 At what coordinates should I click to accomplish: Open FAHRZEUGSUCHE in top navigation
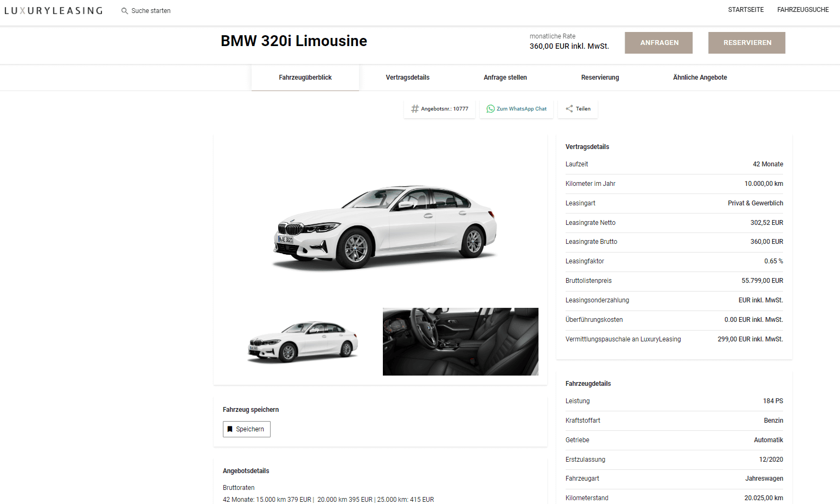(x=803, y=10)
